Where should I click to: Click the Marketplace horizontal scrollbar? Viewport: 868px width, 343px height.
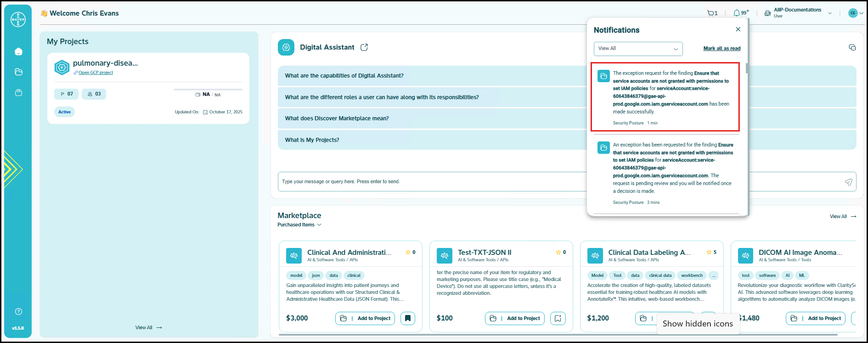[x=551, y=335]
